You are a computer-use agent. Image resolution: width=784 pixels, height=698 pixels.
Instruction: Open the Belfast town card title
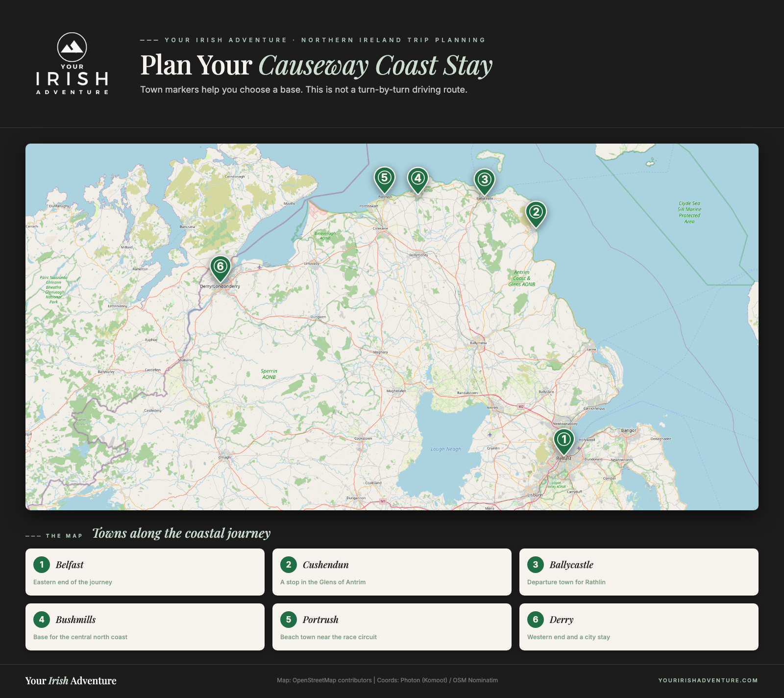point(70,565)
